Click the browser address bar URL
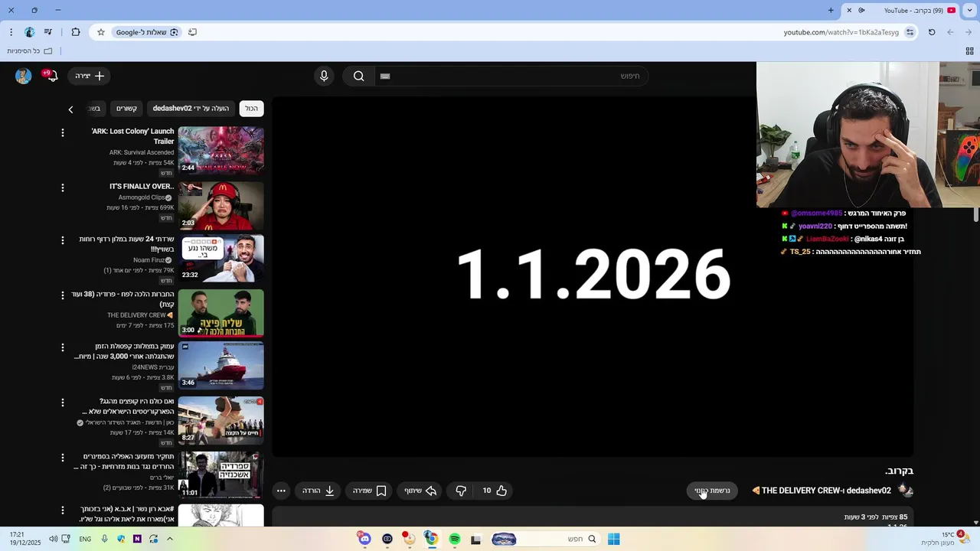This screenshot has height=551, width=980. click(841, 32)
